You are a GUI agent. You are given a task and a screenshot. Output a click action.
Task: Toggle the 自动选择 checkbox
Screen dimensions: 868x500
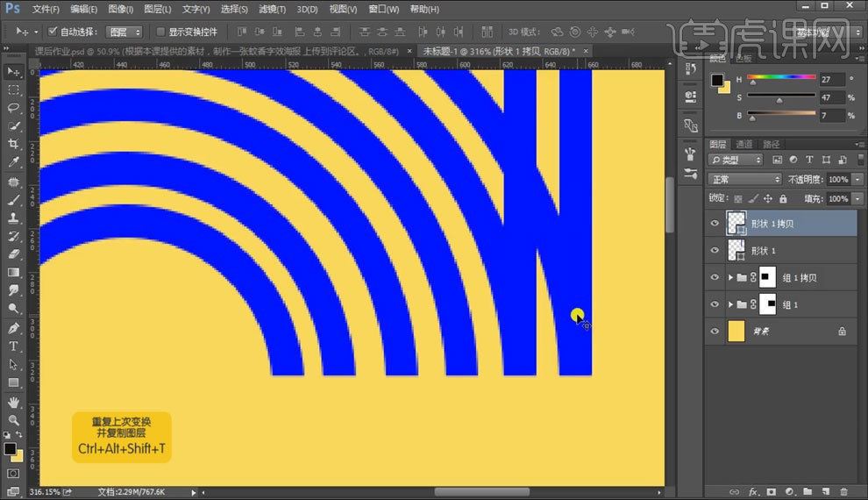tap(53, 31)
